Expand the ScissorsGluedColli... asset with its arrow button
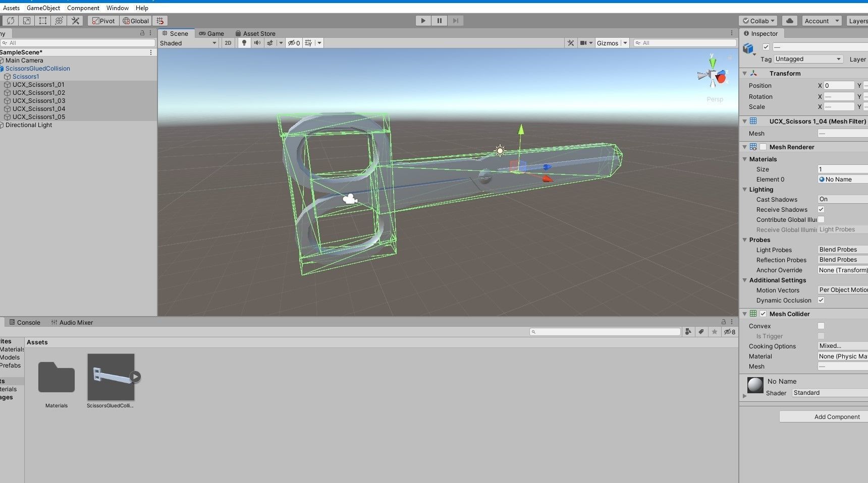This screenshot has width=868, height=483. 135,376
